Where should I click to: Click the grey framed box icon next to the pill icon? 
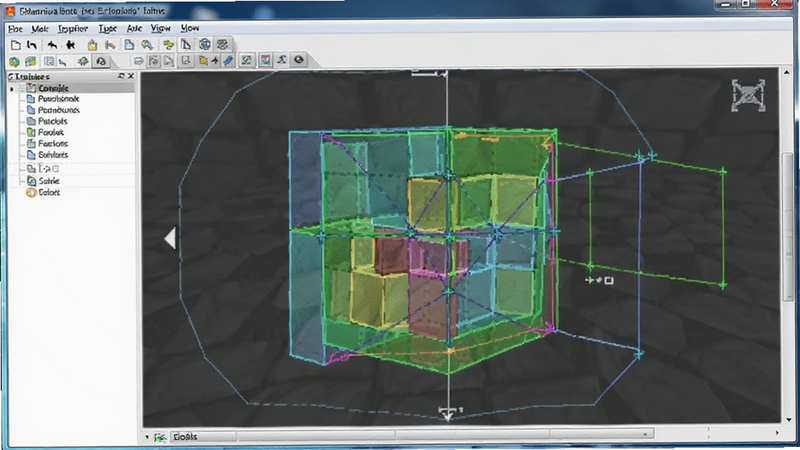154,61
